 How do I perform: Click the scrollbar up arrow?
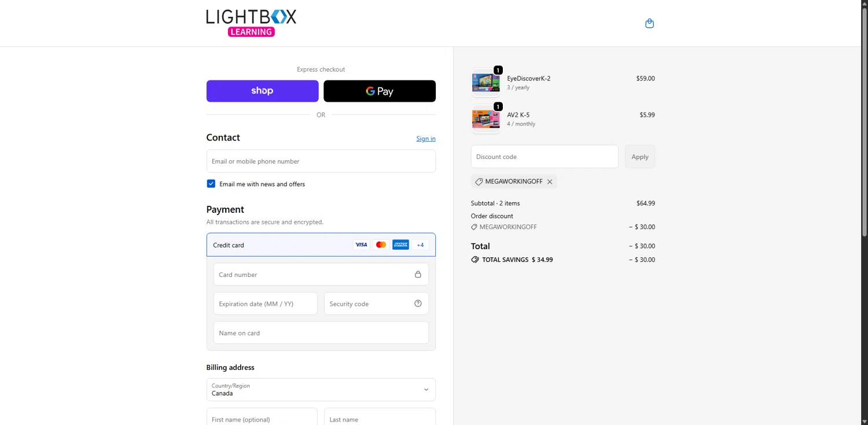point(865,3)
